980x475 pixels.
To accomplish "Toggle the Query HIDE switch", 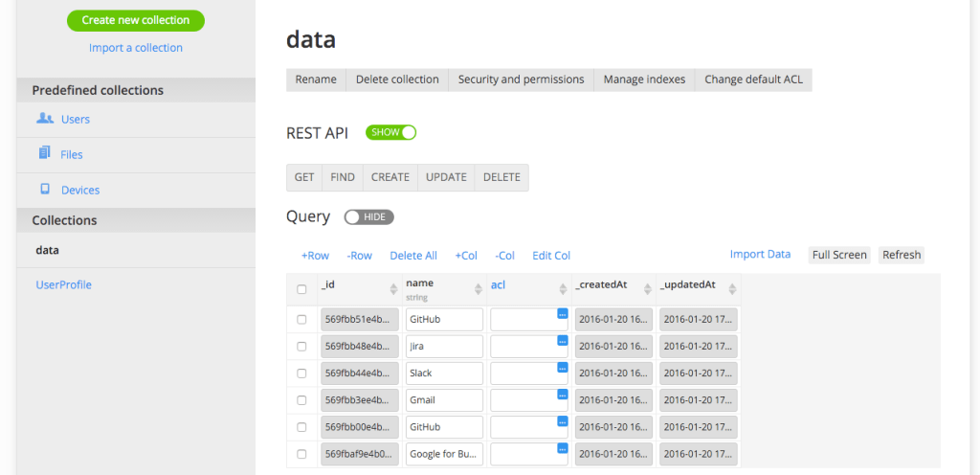I will point(368,217).
